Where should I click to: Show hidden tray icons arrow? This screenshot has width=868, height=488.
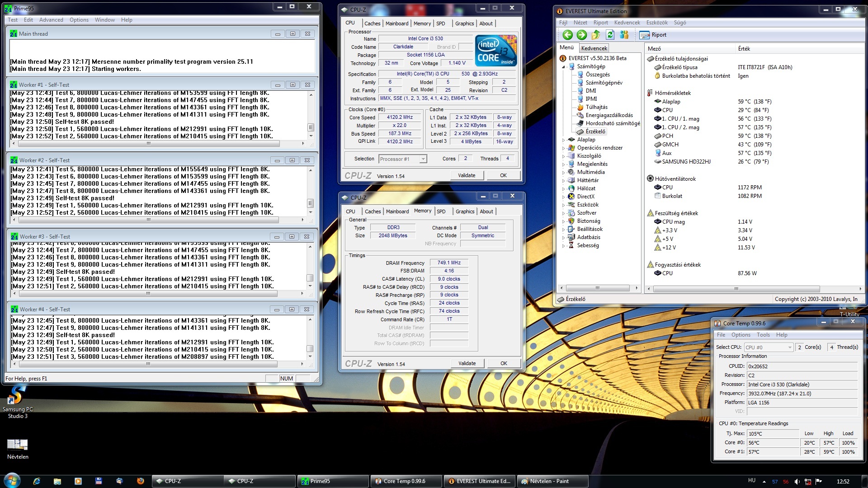click(x=764, y=482)
